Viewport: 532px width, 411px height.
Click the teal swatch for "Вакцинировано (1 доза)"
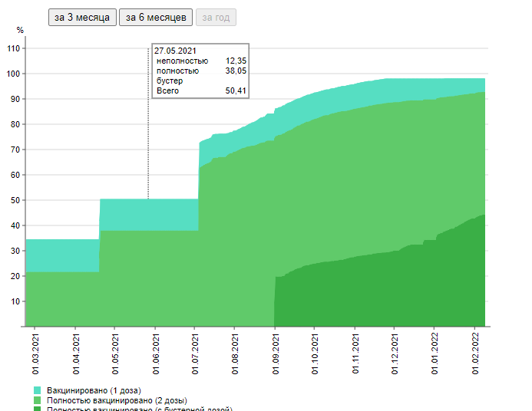38,390
